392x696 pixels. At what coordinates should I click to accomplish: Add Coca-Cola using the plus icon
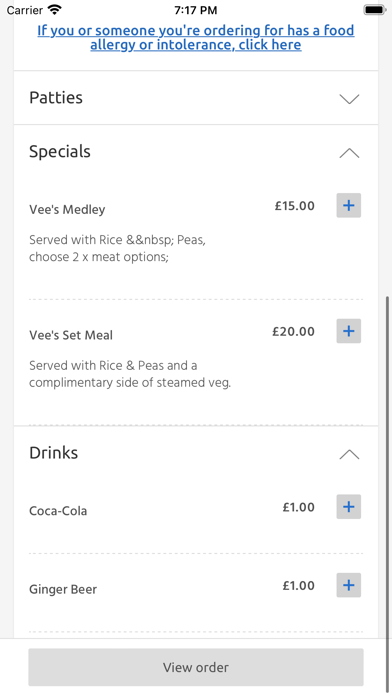[348, 507]
